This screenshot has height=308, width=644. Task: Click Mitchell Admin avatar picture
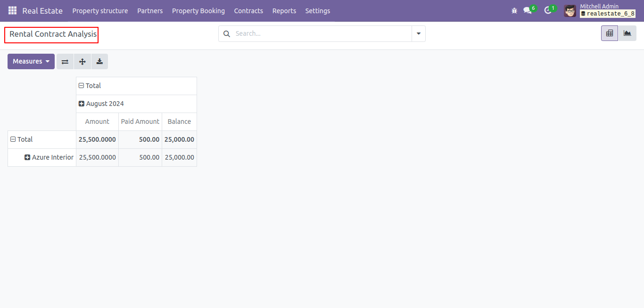pos(570,10)
